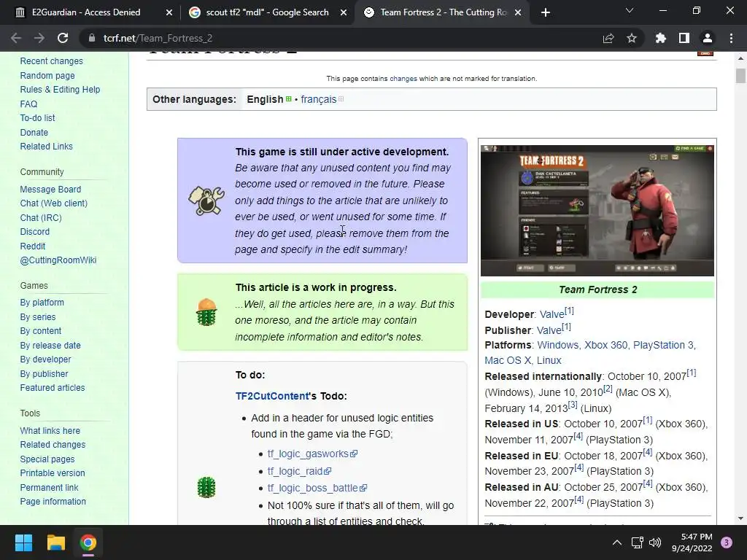The width and height of the screenshot is (747, 560).
Task: Select Team Fortress 2 Cutting Room tab
Action: tap(443, 12)
